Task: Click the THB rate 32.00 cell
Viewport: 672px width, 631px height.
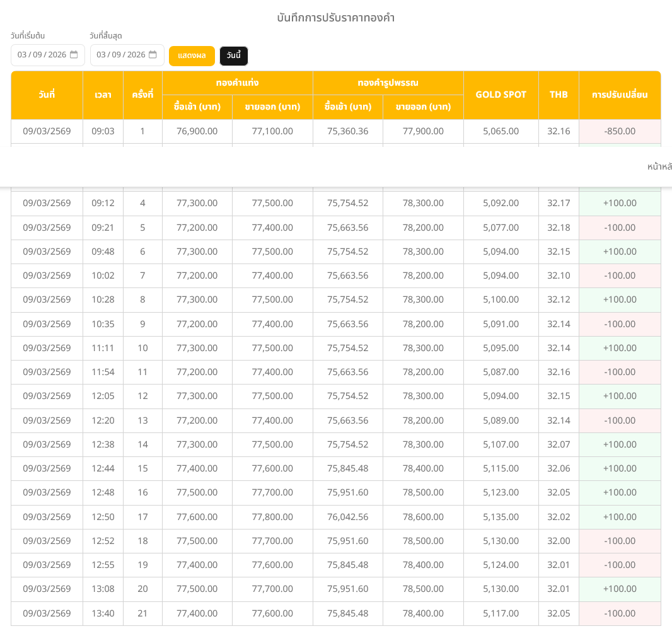Action: tap(559, 541)
